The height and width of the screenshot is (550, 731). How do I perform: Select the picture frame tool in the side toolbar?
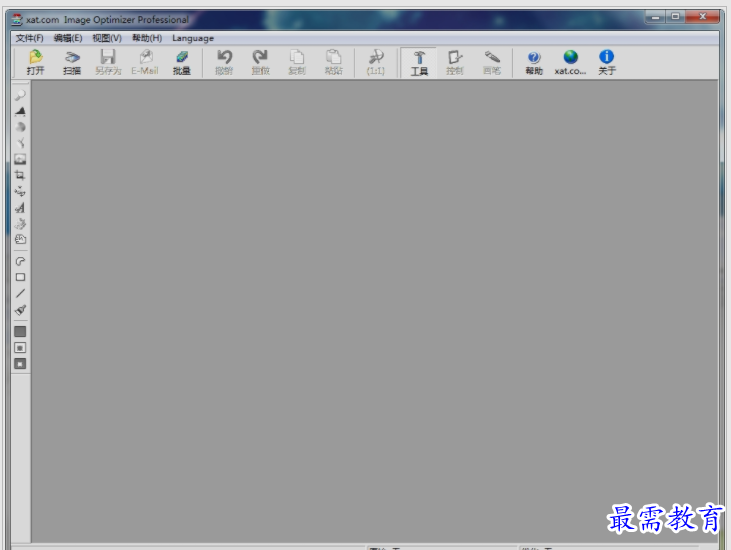pyautogui.click(x=20, y=159)
